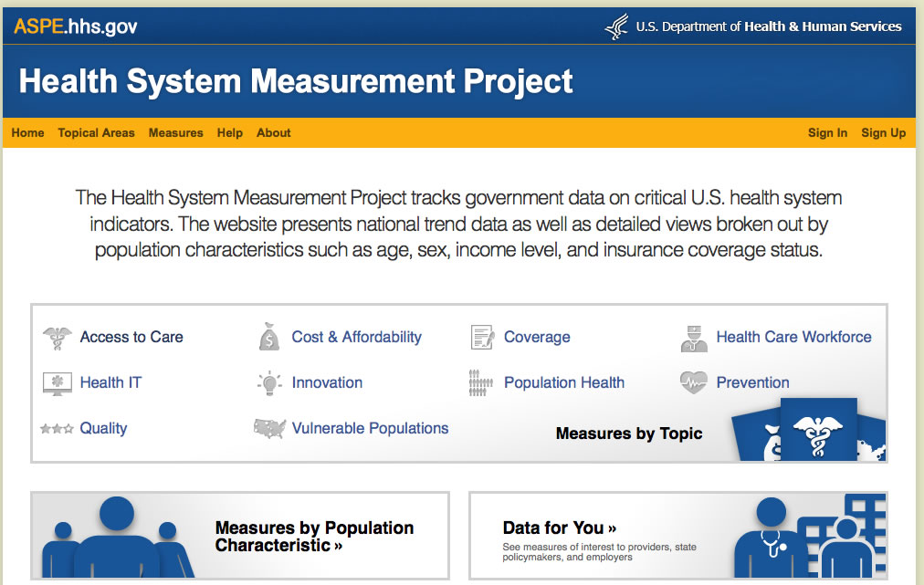The image size is (924, 585).
Task: Open the About menu item
Action: coord(273,133)
